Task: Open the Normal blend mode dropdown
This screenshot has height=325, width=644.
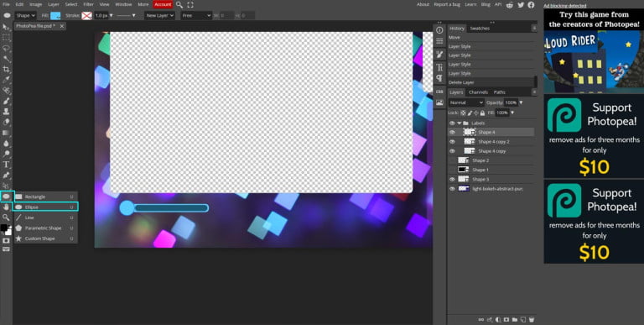Action: 466,102
